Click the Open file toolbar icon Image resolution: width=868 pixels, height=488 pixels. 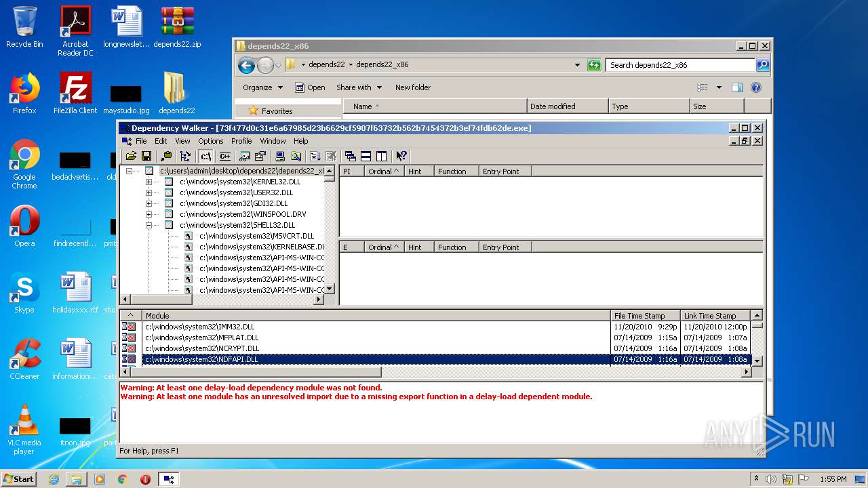pos(131,156)
